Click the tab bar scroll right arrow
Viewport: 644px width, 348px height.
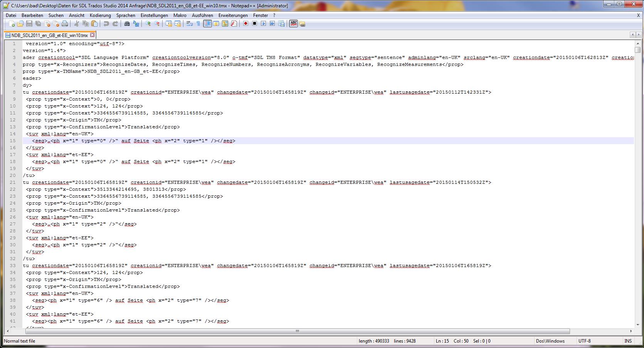(x=639, y=35)
